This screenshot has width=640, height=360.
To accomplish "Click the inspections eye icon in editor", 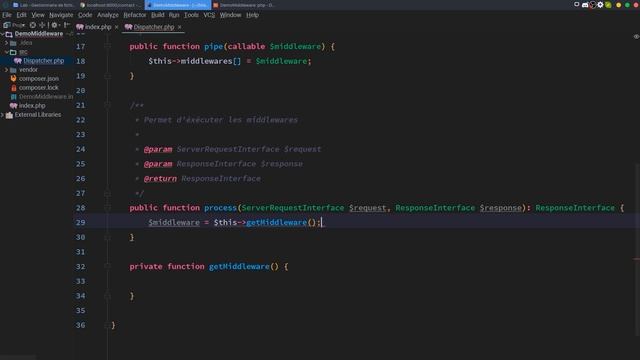I will coord(636,37).
